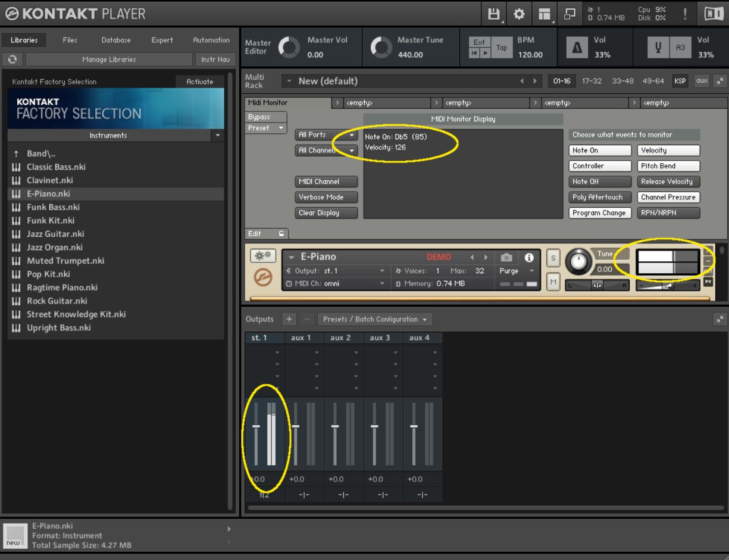This screenshot has width=729, height=560.
Task: Collapse the Outputs section size
Action: click(x=719, y=319)
